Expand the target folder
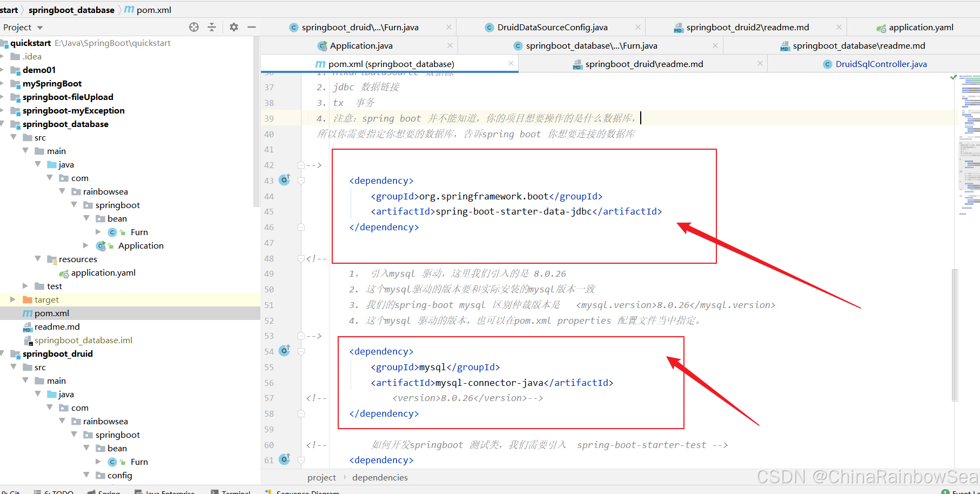The height and width of the screenshot is (494, 980). point(13,299)
